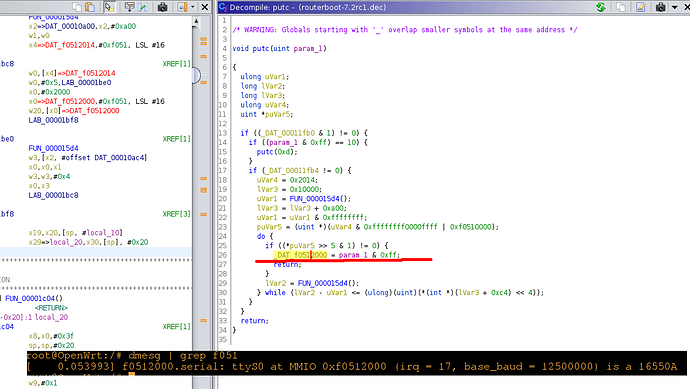
Task: Click the Listing fields layout icon
Action: (182, 7)
